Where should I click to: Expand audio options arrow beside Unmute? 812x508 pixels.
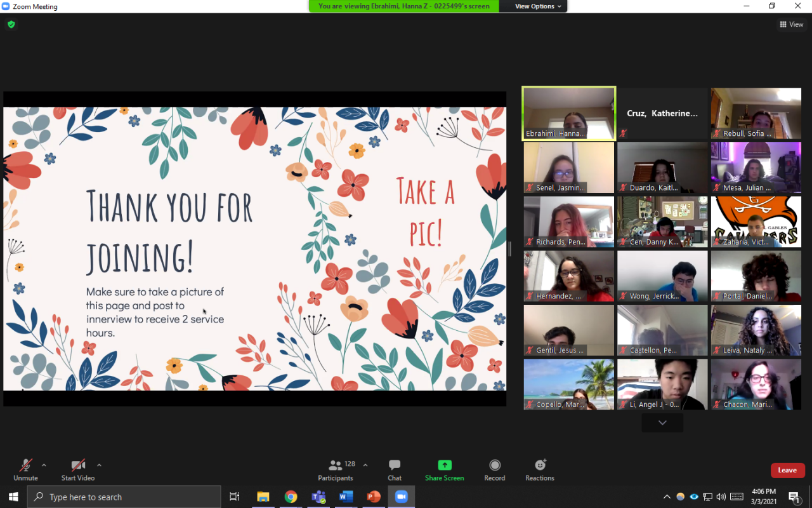point(44,465)
